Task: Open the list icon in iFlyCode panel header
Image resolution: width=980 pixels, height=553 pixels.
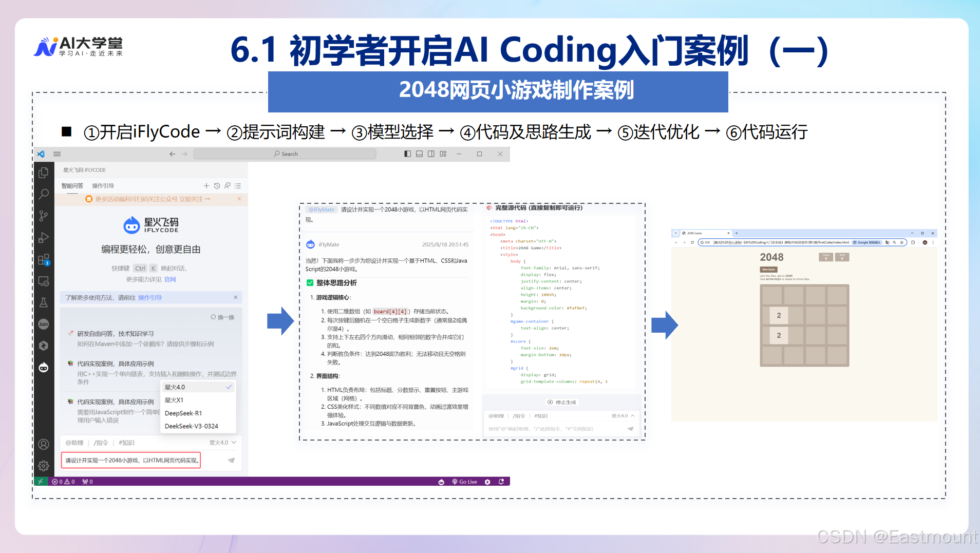Action: [x=238, y=186]
